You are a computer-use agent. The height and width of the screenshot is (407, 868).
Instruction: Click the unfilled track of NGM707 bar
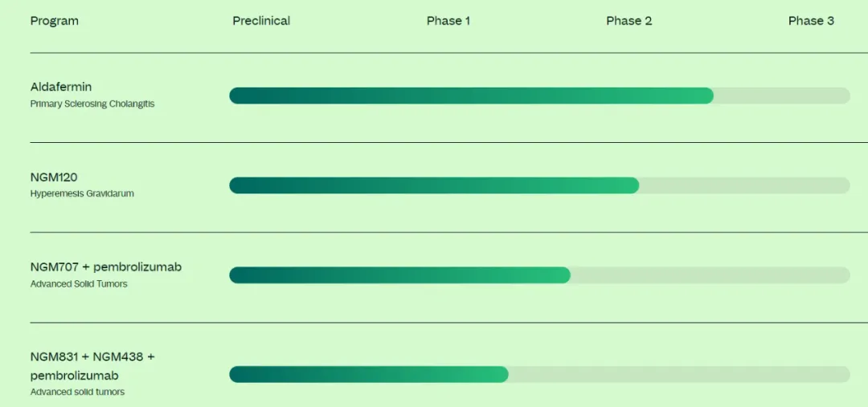pyautogui.click(x=710, y=275)
